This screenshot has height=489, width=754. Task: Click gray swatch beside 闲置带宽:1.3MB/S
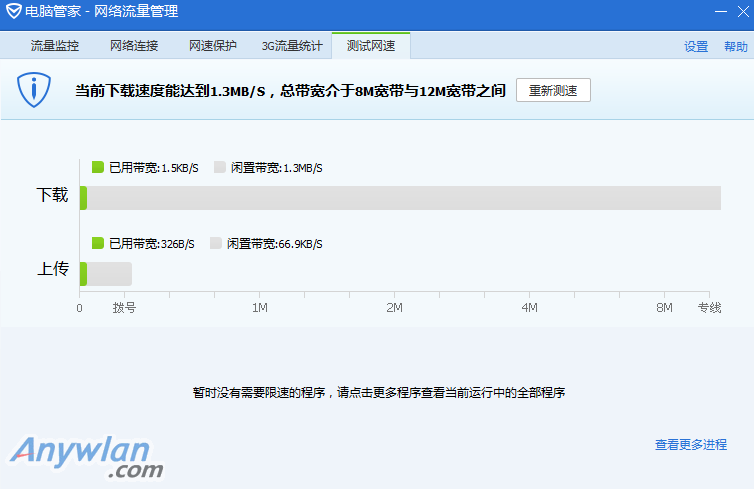pyautogui.click(x=220, y=167)
